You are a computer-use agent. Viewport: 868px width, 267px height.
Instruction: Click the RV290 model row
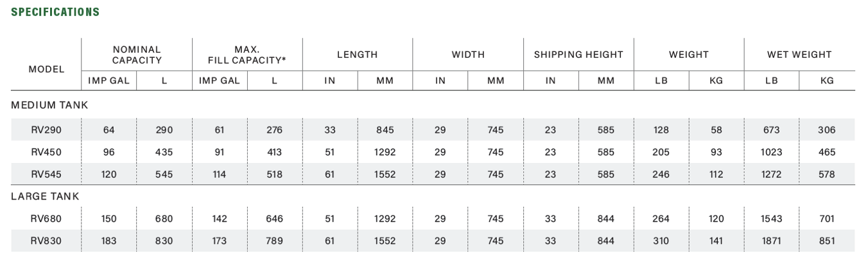(46, 130)
